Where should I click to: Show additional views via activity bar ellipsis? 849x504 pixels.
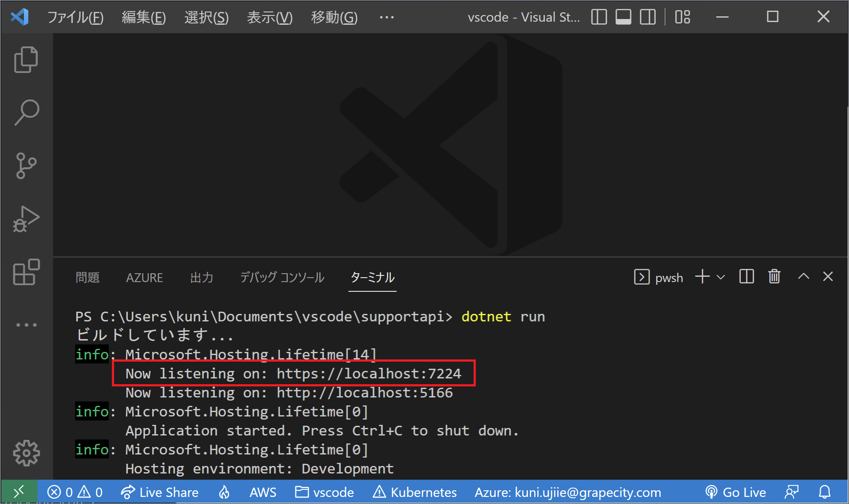coord(27,325)
